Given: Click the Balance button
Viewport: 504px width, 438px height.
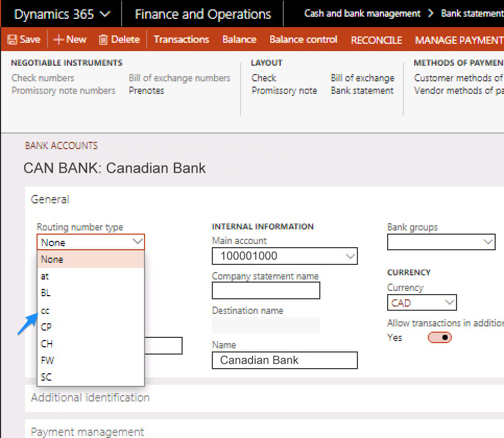Looking at the screenshot, I should tap(239, 40).
